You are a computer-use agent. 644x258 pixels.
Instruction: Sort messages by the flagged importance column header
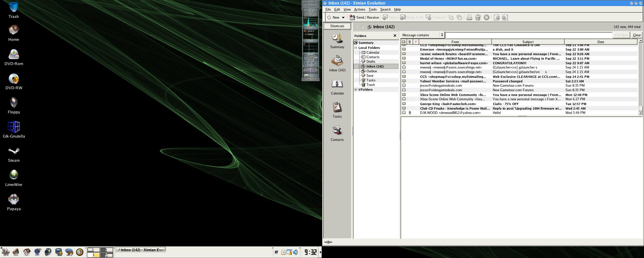[416, 42]
